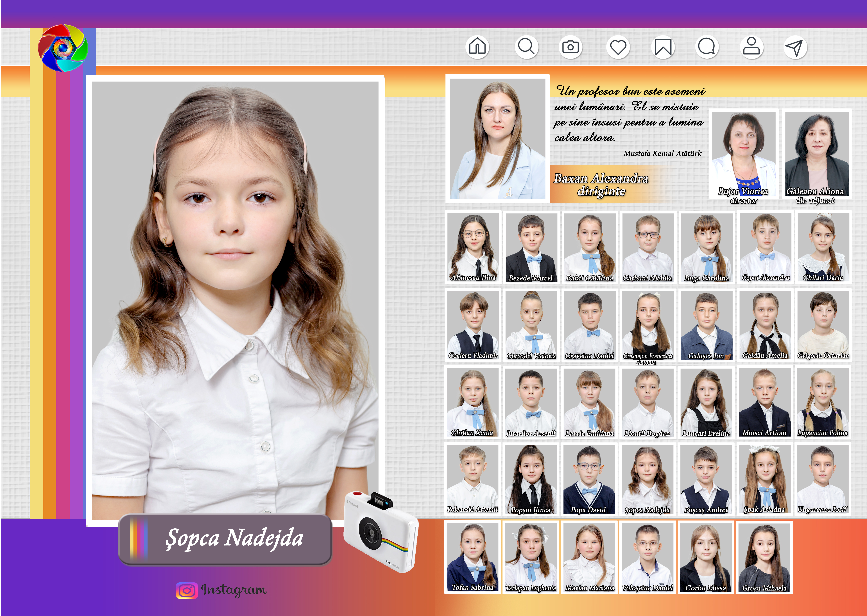Click the bookmark save icon
This screenshot has height=616, width=867.
coord(663,47)
